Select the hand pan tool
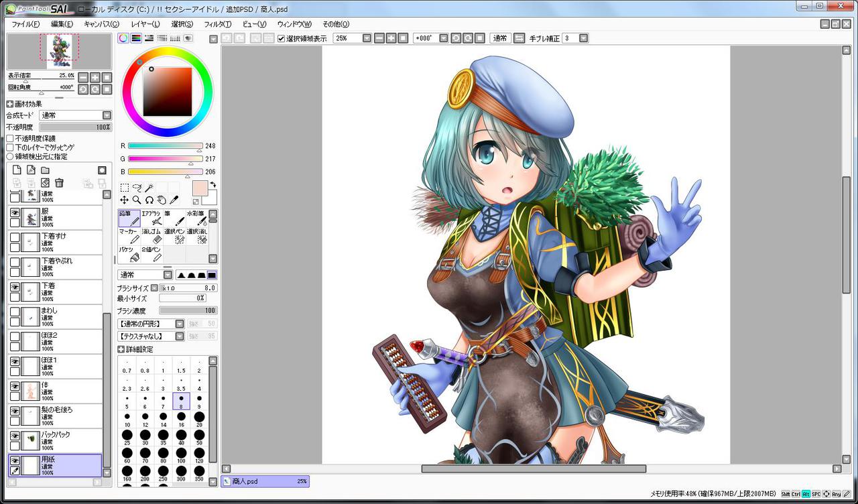The width and height of the screenshot is (858, 504). point(161,200)
